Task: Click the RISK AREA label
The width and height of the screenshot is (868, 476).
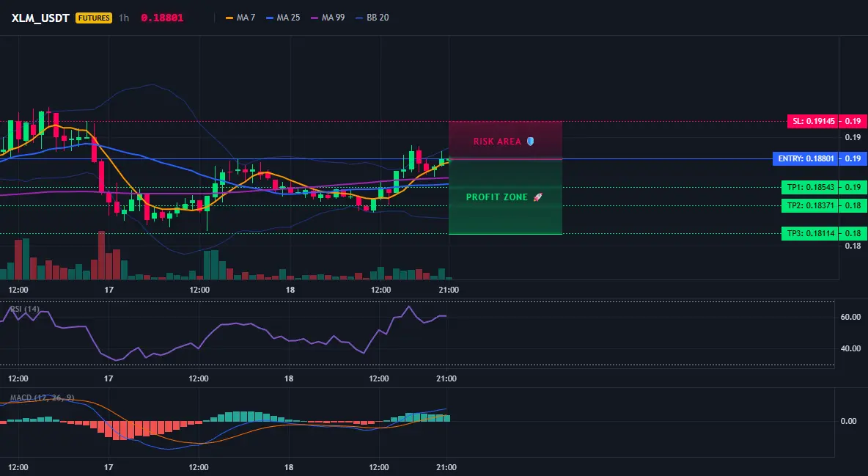Action: pyautogui.click(x=497, y=142)
